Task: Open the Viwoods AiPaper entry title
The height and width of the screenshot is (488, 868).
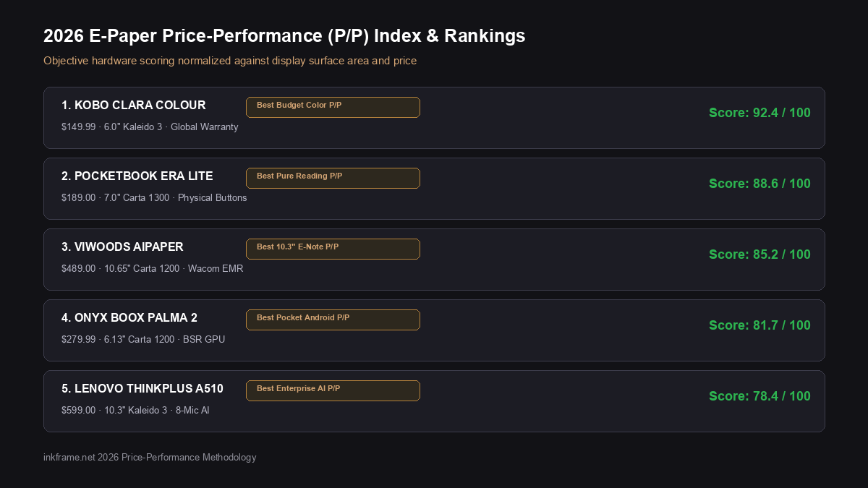Action: pyautogui.click(x=122, y=247)
